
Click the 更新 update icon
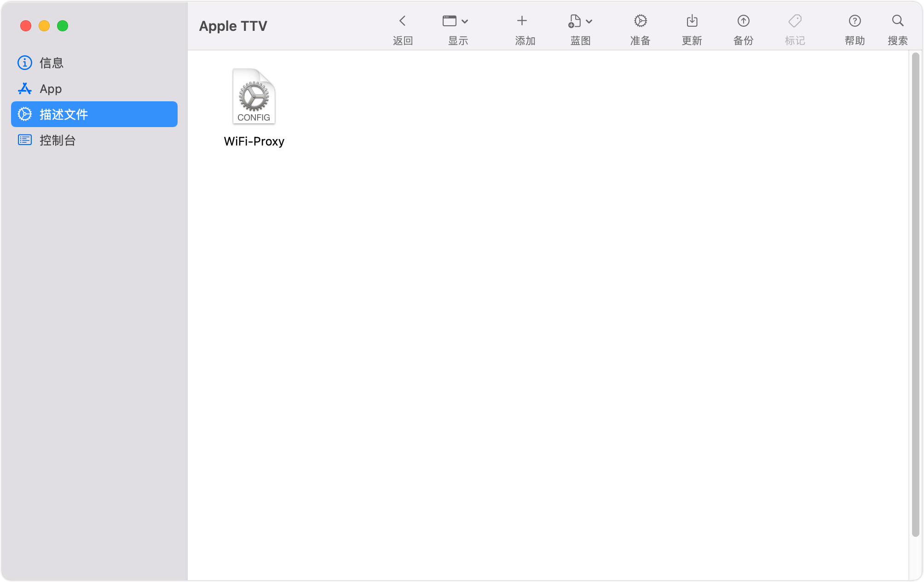[692, 21]
